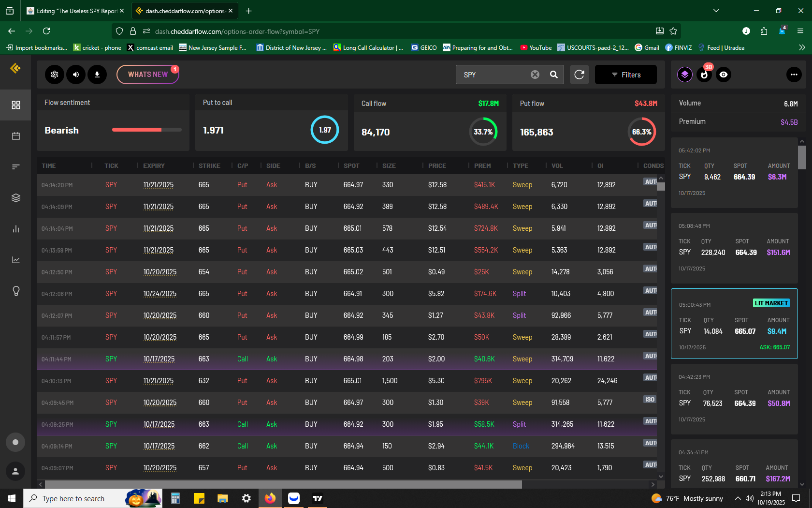This screenshot has height=508, width=812.
Task: Open the bar chart icon in sidebar
Action: (16, 229)
